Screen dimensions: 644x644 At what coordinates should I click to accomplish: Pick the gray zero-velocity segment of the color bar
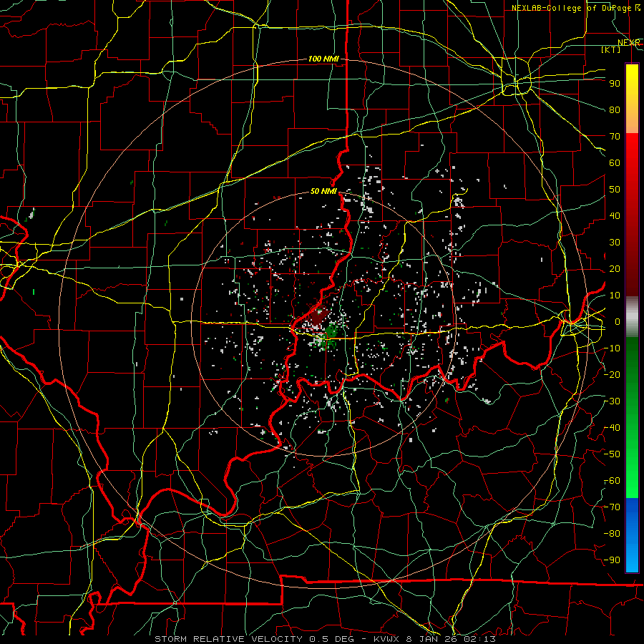(x=632, y=317)
